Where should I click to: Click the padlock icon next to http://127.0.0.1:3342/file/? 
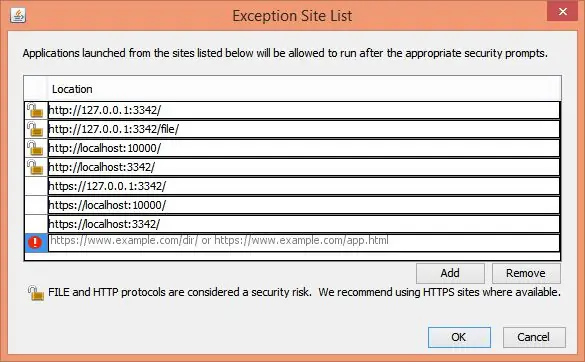35,129
